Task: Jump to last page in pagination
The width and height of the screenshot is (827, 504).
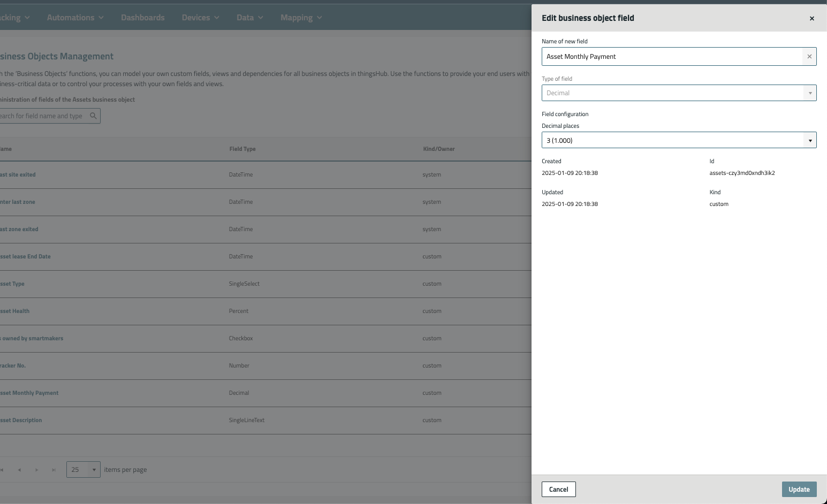Action: pos(54,470)
